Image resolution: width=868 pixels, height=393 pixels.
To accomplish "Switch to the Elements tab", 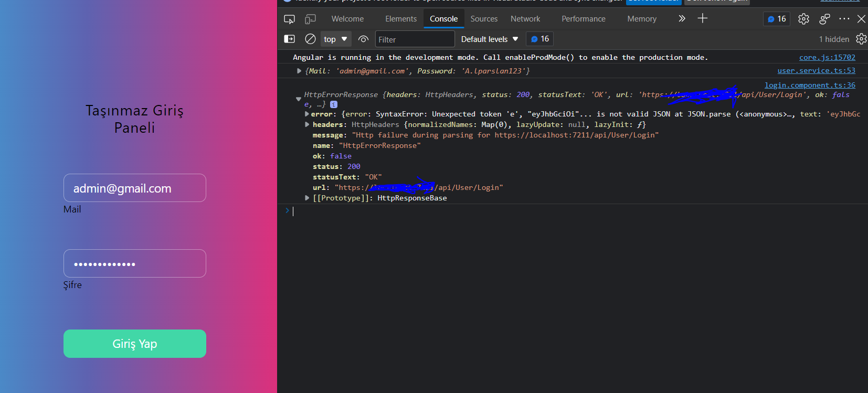I will 400,19.
